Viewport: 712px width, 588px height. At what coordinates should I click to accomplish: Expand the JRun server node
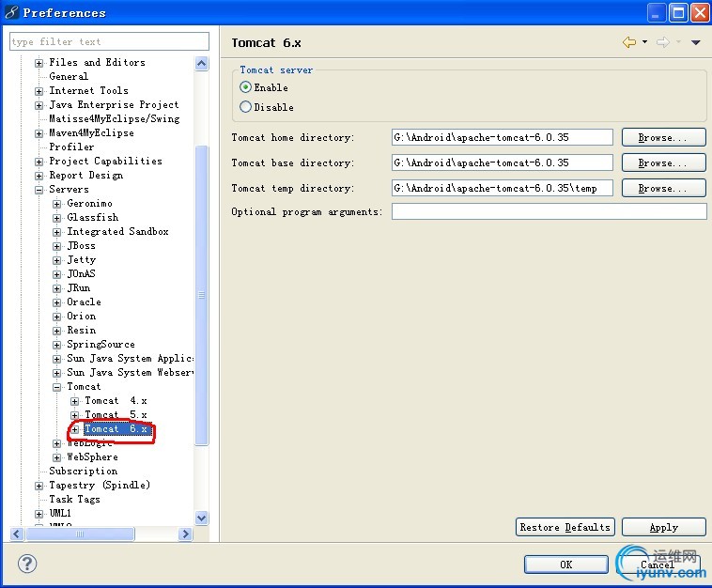(56, 288)
